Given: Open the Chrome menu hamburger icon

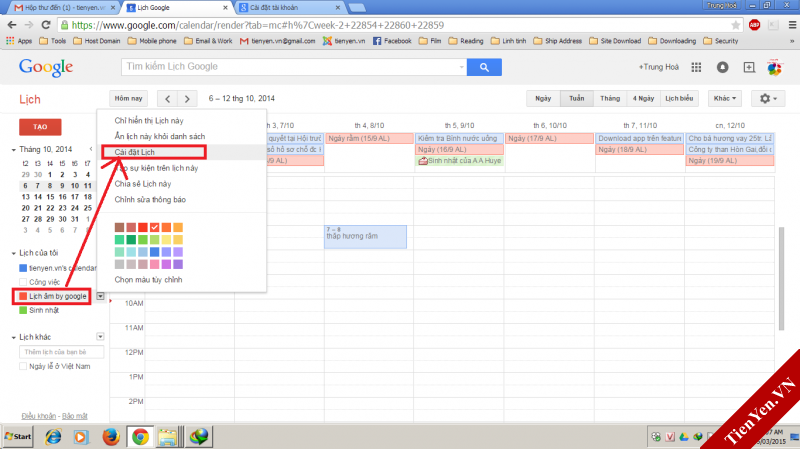Looking at the screenshot, I should pos(792,25).
